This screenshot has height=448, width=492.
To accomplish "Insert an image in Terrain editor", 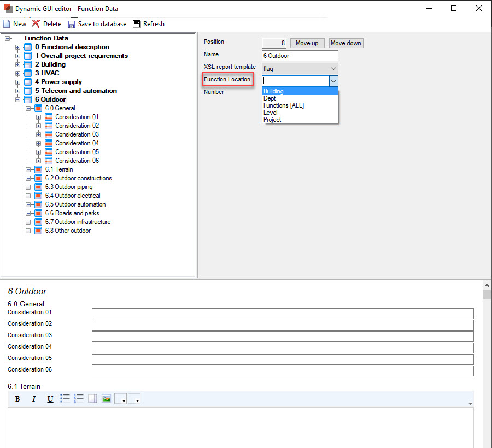I will tap(106, 399).
